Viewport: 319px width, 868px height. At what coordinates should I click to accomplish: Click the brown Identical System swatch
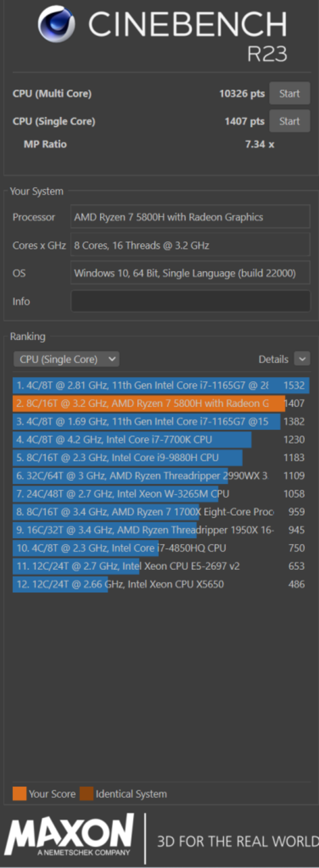click(87, 794)
